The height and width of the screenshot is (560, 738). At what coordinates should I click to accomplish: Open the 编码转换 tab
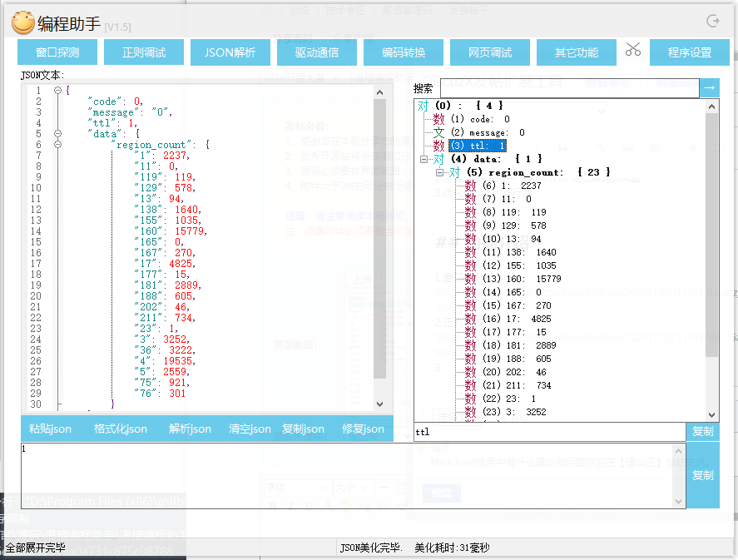[x=404, y=52]
